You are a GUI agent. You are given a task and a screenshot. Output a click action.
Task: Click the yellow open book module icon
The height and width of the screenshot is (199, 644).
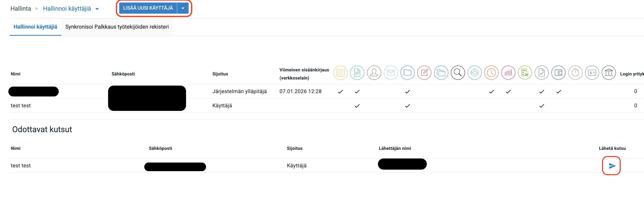[340, 73]
